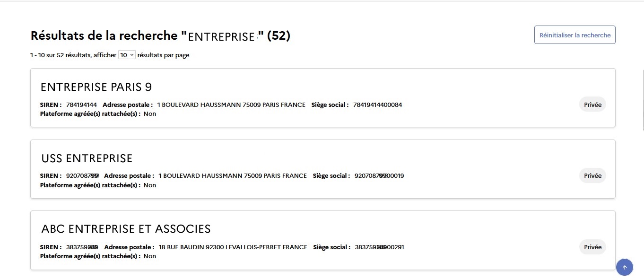The image size is (644, 280).
Task: Click the Privée tag on USS ENTREPRISE
Action: (x=593, y=175)
